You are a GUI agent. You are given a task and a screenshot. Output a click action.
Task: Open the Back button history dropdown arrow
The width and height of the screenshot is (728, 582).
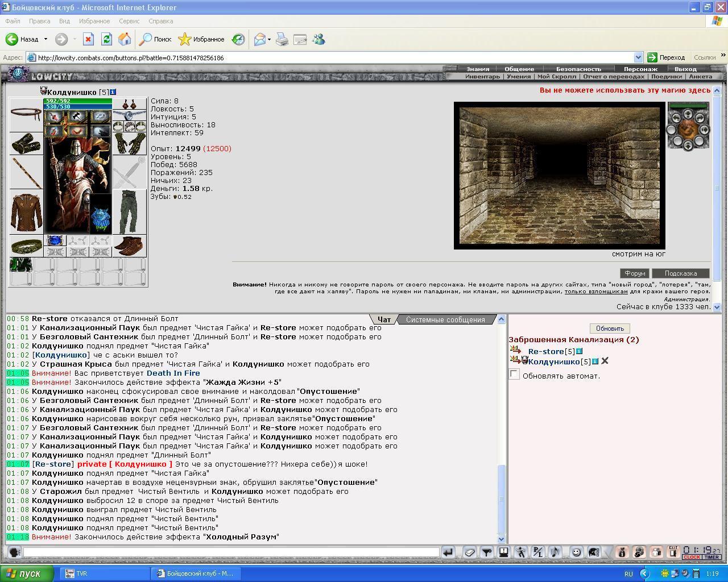click(x=45, y=39)
